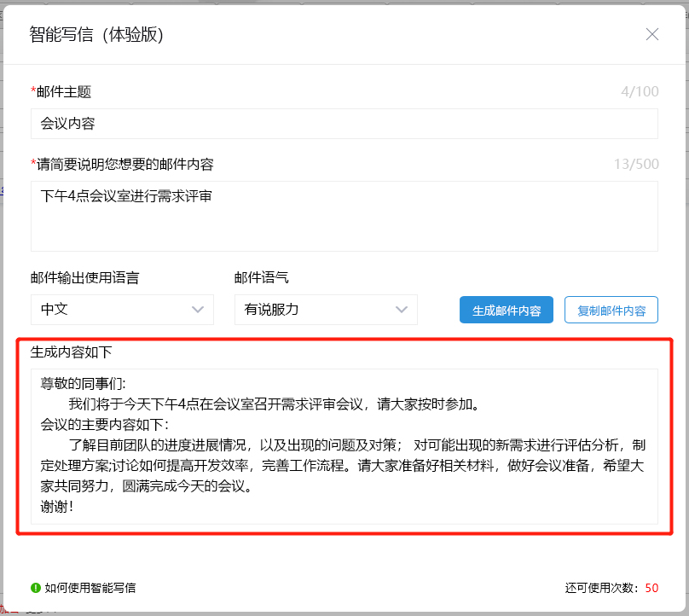Viewport: 689px width, 616px height.
Task: Click the 13/500 character counter
Action: (x=636, y=164)
